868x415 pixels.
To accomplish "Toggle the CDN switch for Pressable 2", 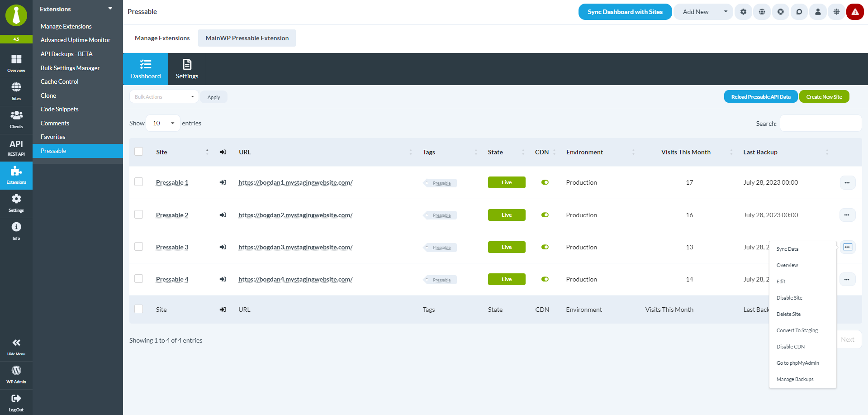I will (x=545, y=215).
